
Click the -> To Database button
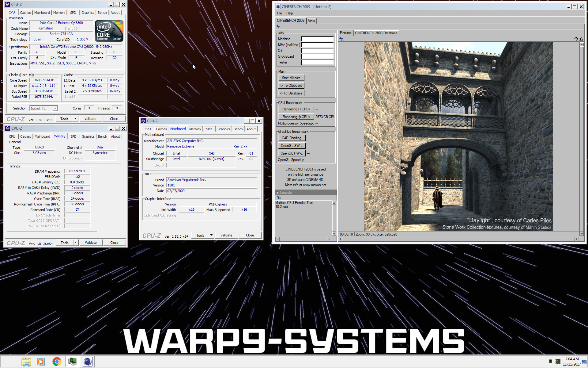coord(291,93)
